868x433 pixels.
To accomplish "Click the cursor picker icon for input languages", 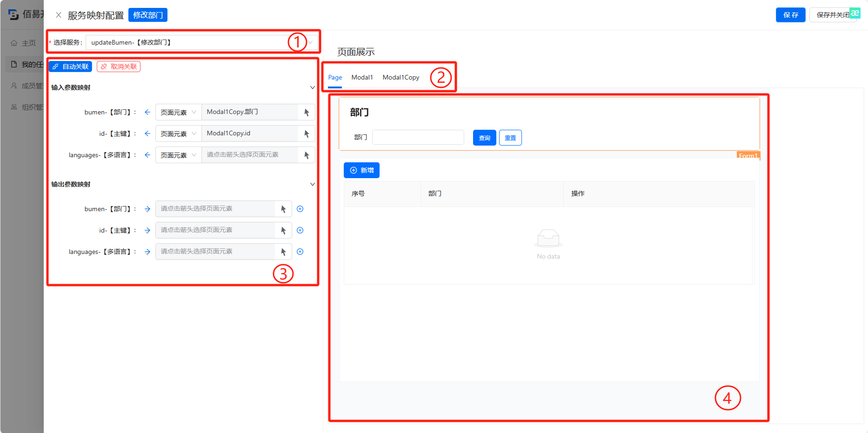I will pos(307,155).
